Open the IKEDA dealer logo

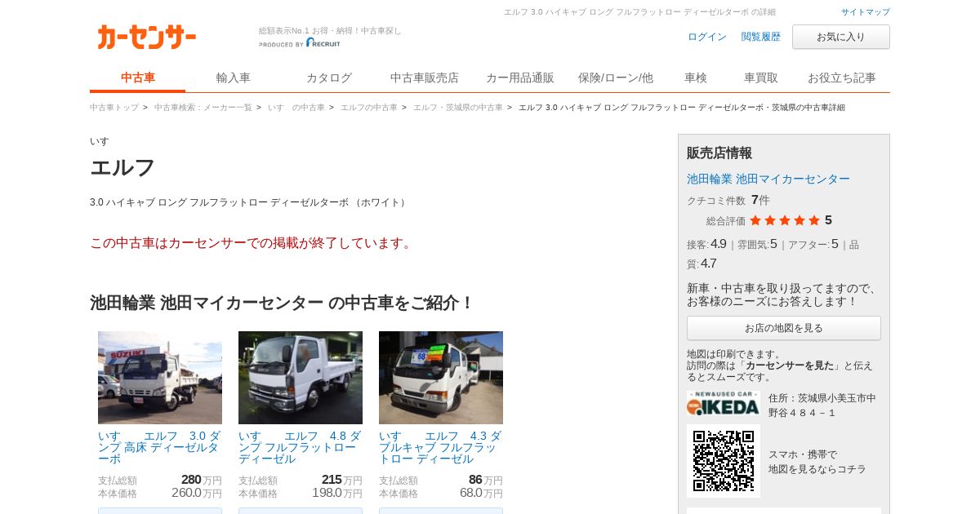coord(724,404)
